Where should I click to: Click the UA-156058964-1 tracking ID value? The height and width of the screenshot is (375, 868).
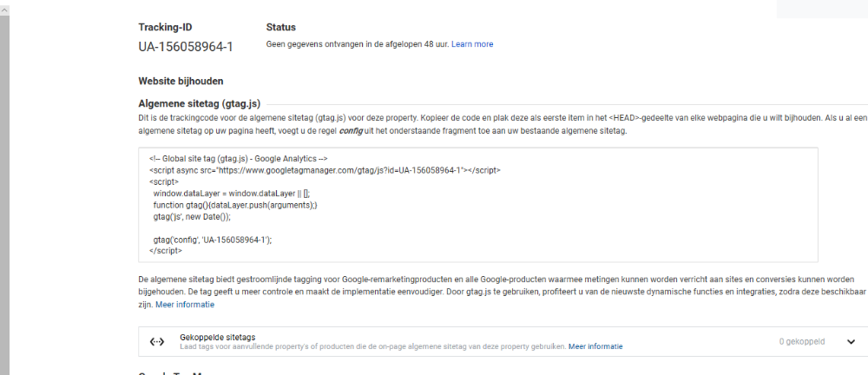coord(186,47)
